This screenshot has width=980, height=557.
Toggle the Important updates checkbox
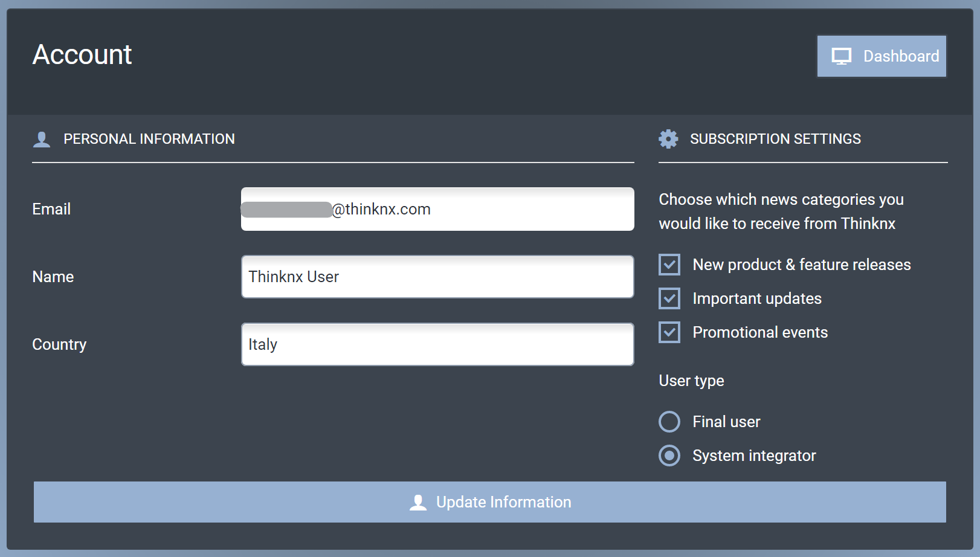(x=669, y=298)
